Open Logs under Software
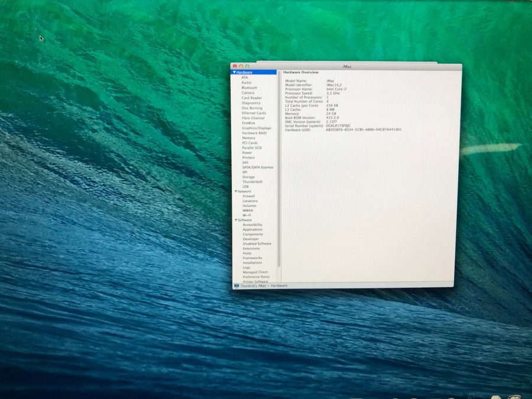 (246, 267)
